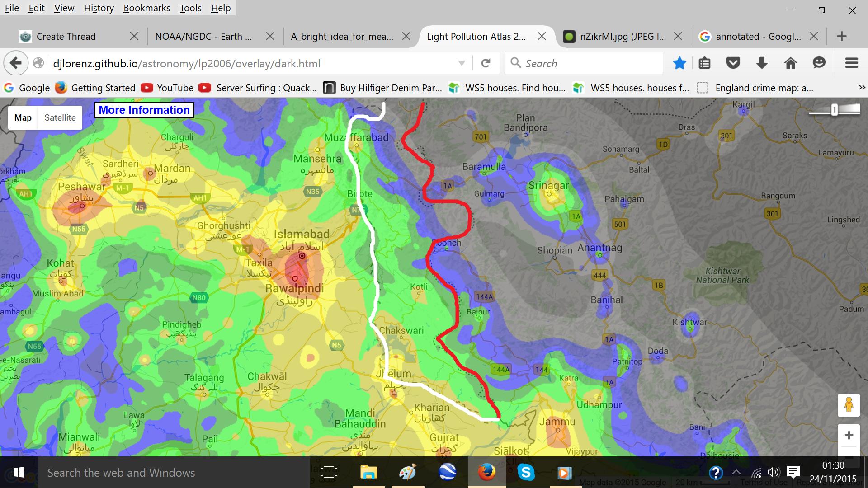The width and height of the screenshot is (868, 488).
Task: Select Map view toggle
Action: click(23, 118)
